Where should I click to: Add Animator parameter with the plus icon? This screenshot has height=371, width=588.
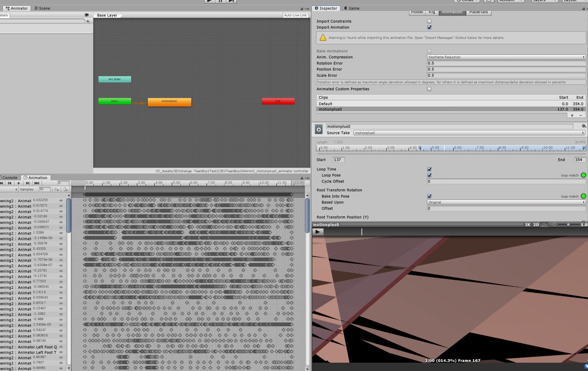(x=88, y=21)
